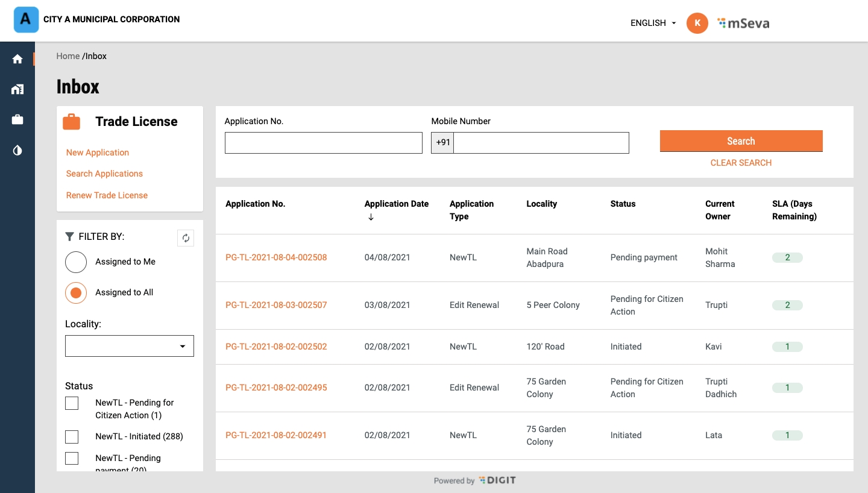Open the orange K user avatar

click(x=697, y=23)
